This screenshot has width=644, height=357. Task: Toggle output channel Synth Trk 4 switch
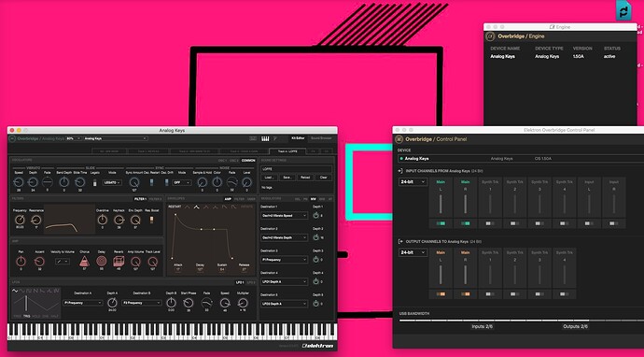(564, 294)
